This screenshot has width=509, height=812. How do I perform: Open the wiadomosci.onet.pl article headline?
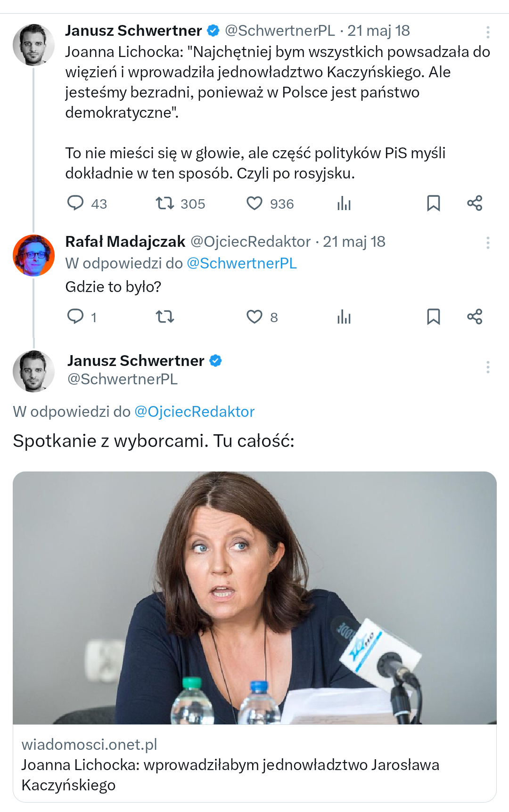(x=230, y=774)
